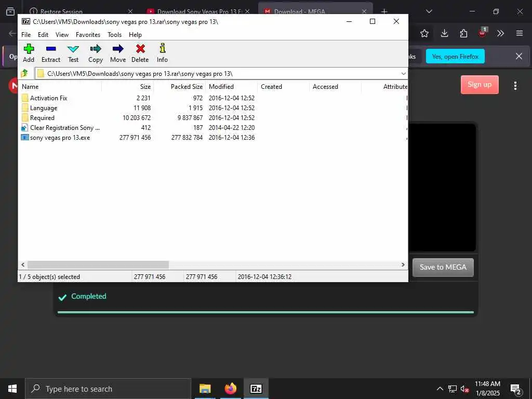Viewport: 532px width, 399px height.
Task: Click the Clear Registration file icon
Action: click(x=24, y=128)
